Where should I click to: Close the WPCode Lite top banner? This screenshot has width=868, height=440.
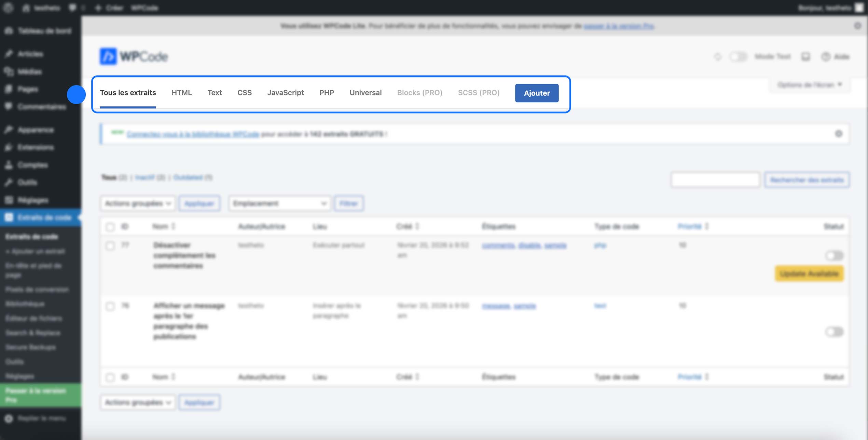857,26
